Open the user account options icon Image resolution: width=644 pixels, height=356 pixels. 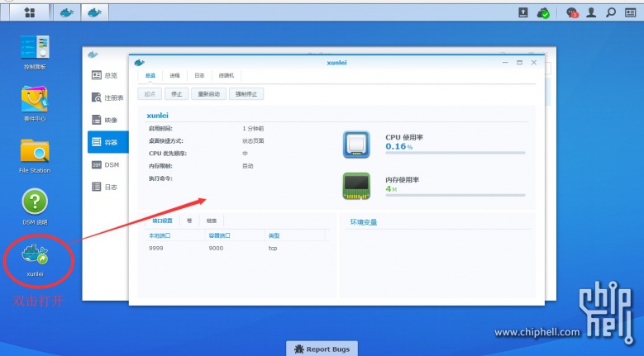[591, 12]
